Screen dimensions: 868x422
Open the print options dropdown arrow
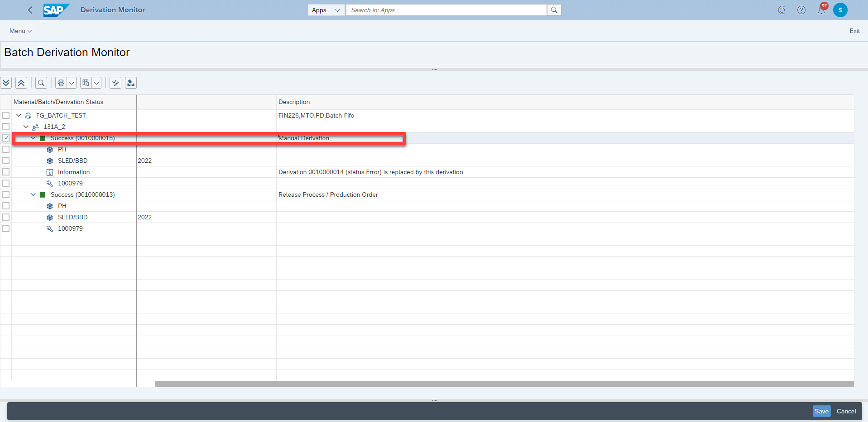tap(72, 83)
